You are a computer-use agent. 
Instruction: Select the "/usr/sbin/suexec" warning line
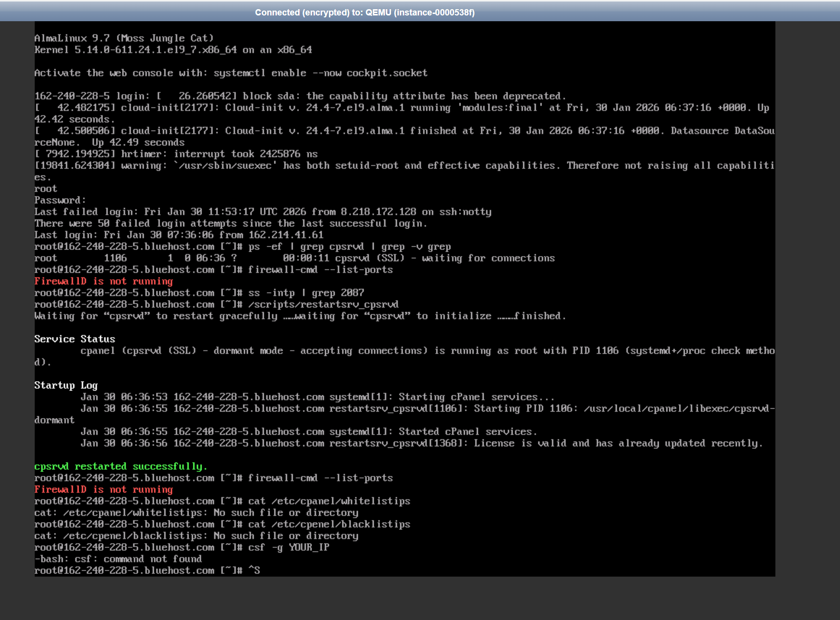click(405, 171)
